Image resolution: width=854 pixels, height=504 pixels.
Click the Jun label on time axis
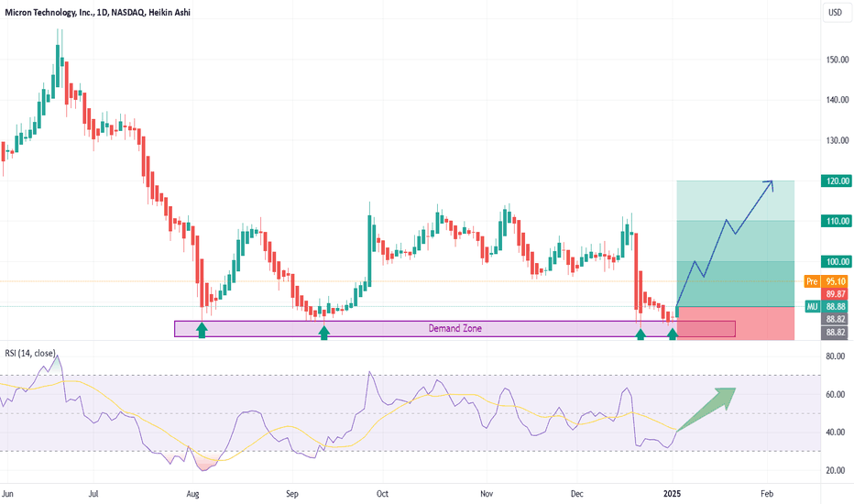pos(7,494)
